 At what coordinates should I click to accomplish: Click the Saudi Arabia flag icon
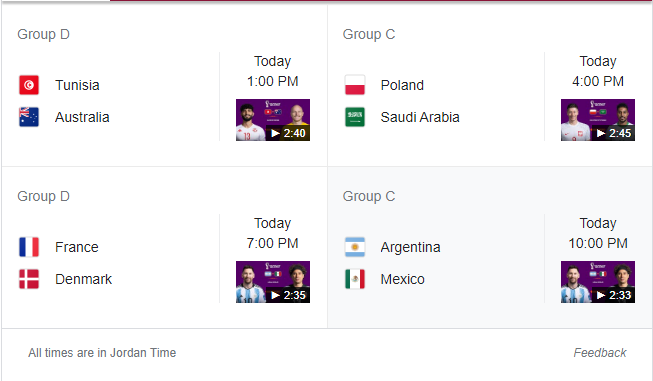pos(355,117)
